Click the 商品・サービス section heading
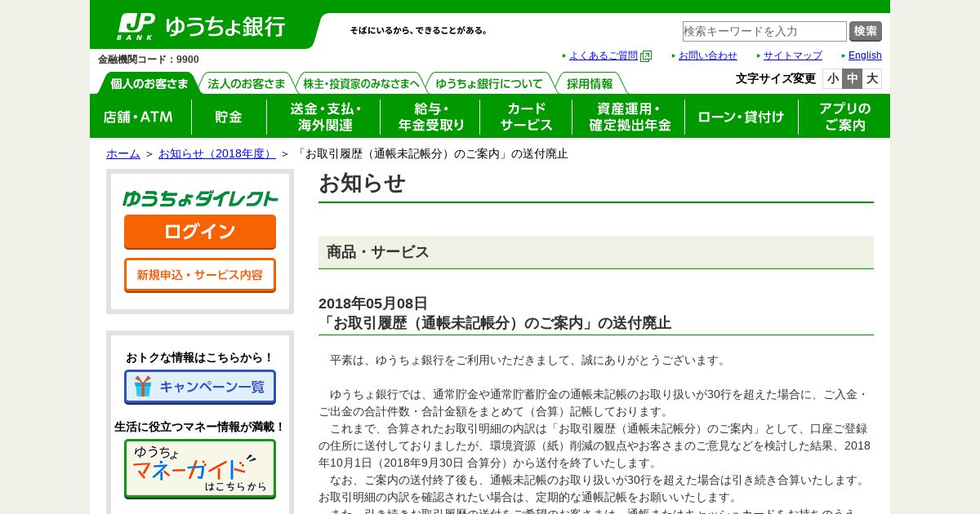 coord(377,252)
